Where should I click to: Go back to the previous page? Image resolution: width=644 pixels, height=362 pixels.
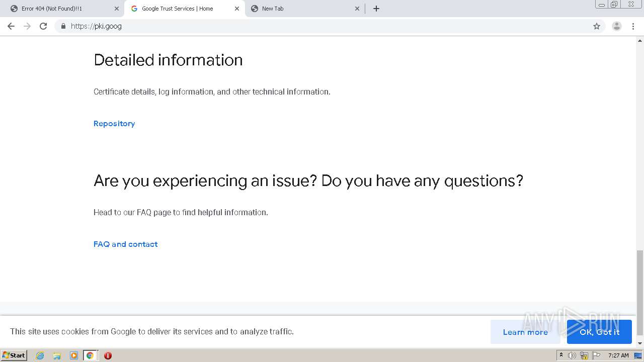pos(11,26)
